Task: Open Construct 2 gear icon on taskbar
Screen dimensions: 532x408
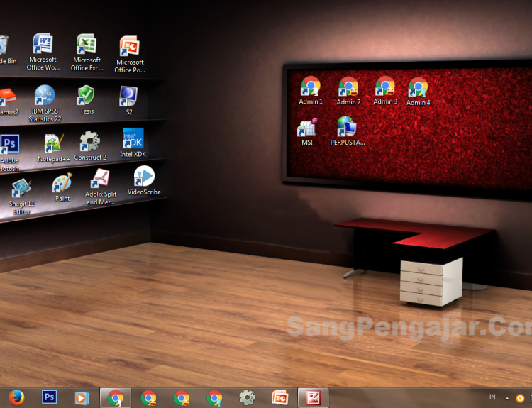Action: [247, 397]
